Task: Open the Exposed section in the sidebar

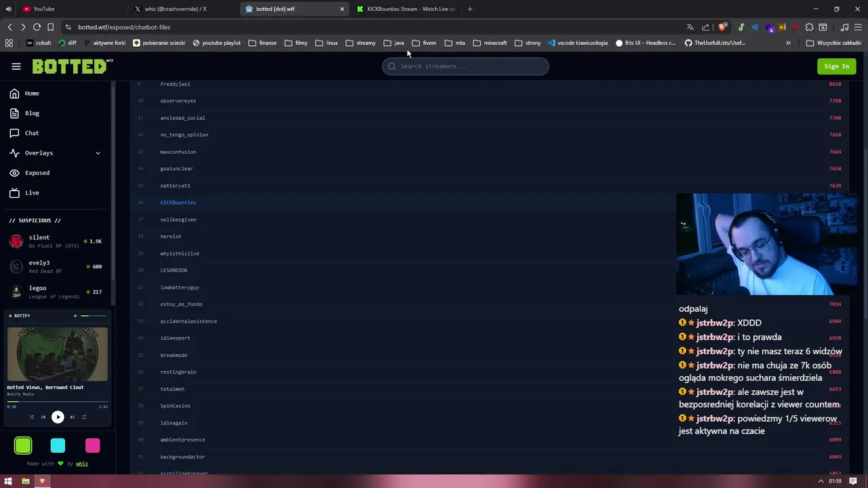Action: (37, 173)
